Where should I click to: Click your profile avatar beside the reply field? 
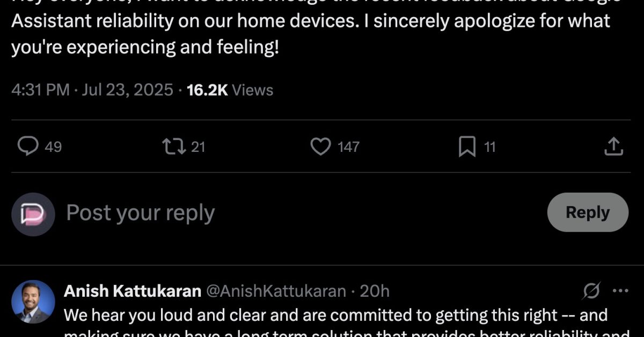[33, 215]
